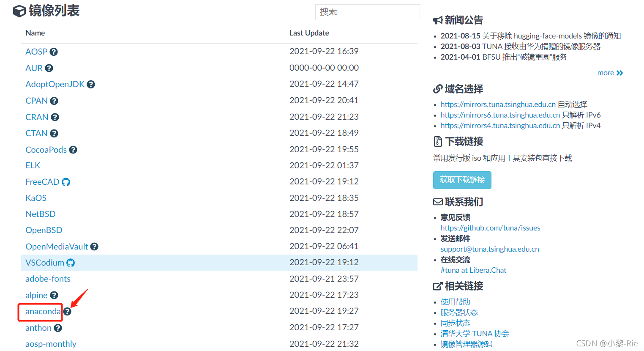
Task: Open the 2021-08-03 Huawei mirror server news
Action: tap(521, 47)
